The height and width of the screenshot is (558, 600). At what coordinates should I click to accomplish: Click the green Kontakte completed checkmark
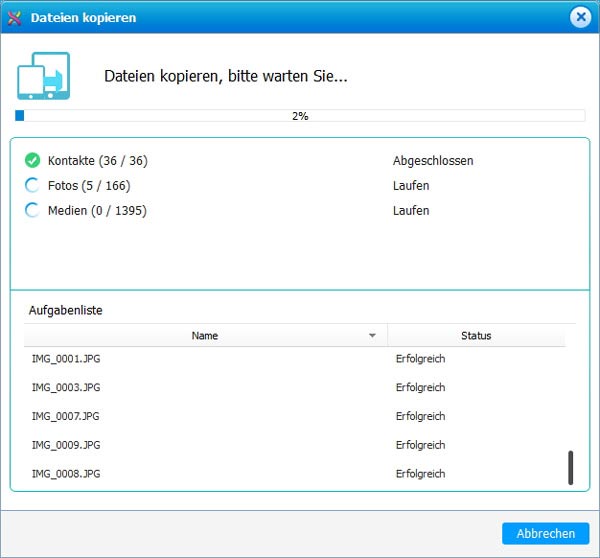point(32,160)
